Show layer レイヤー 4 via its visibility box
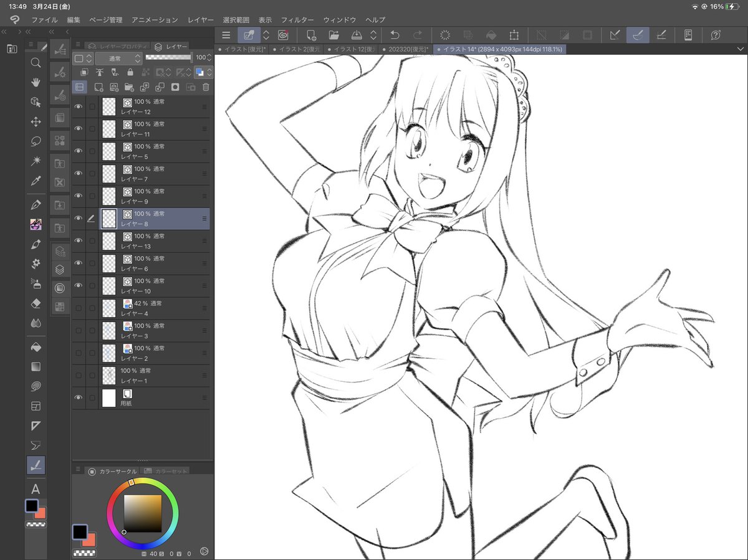The width and height of the screenshot is (748, 560). [x=79, y=308]
